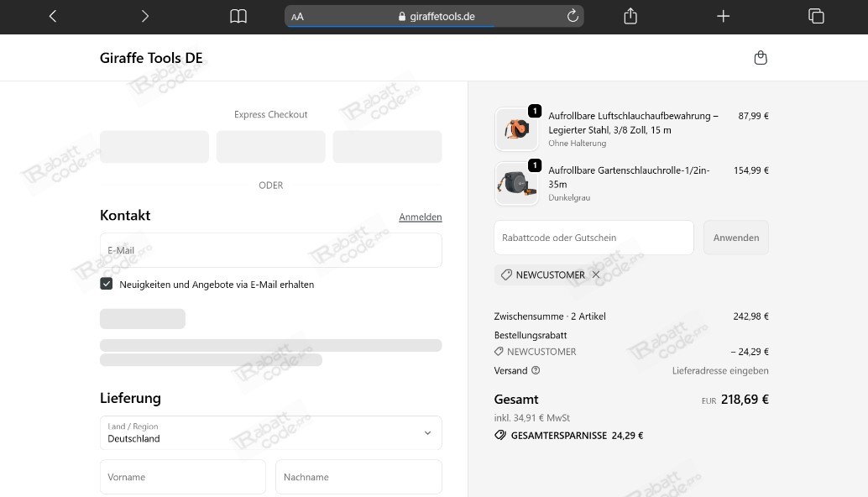Reload the giraffetools.de page

[573, 16]
